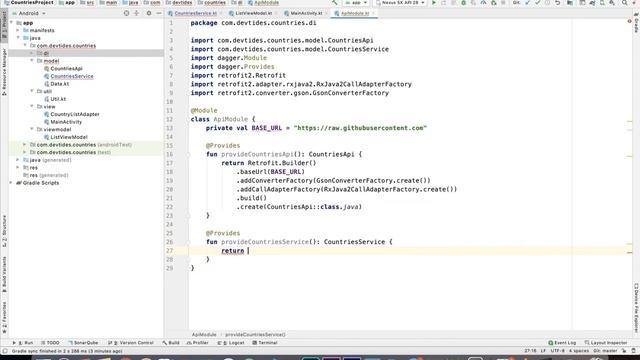Open the Terminal tool tab

click(x=264, y=342)
